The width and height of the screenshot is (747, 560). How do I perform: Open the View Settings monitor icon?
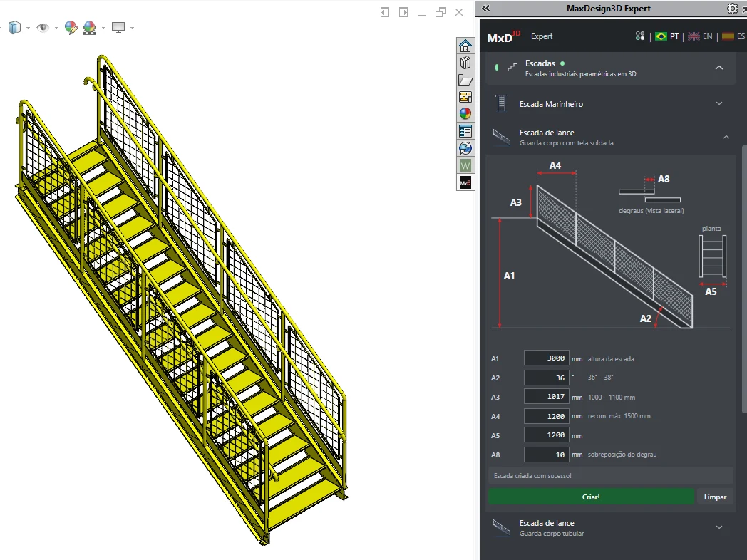coord(118,28)
